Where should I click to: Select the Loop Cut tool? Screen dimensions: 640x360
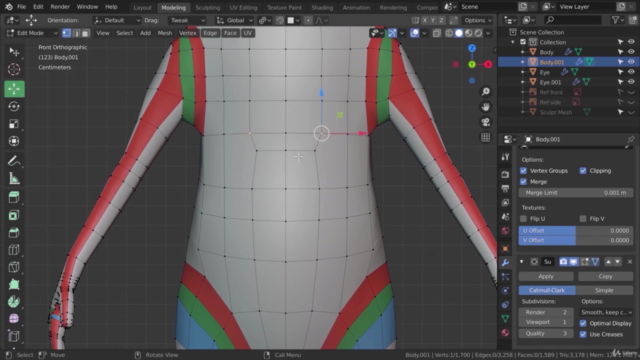pyautogui.click(x=14, y=249)
